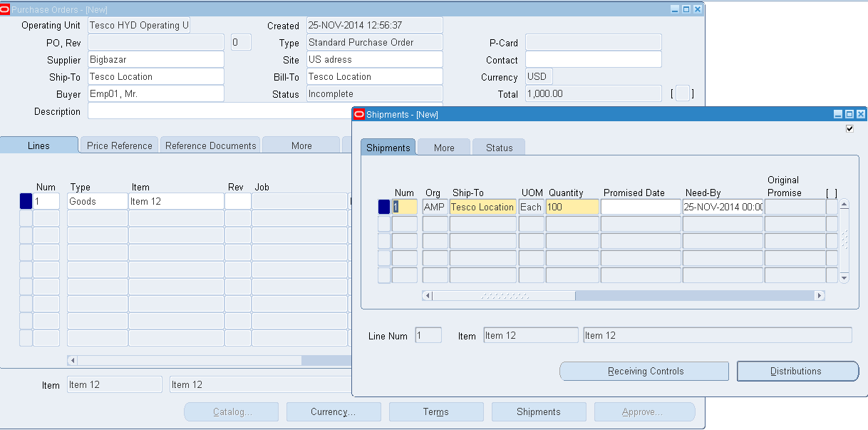Viewport: 868px width, 430px height.
Task: Click Line Num field in Shipments window
Action: point(428,335)
